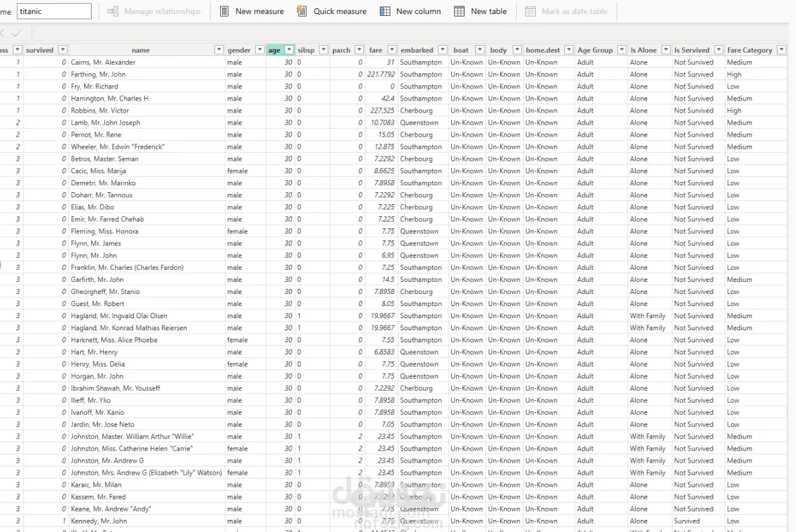Viewport: 796px width, 532px height.
Task: Open Quick measure dialog
Action: 332,11
